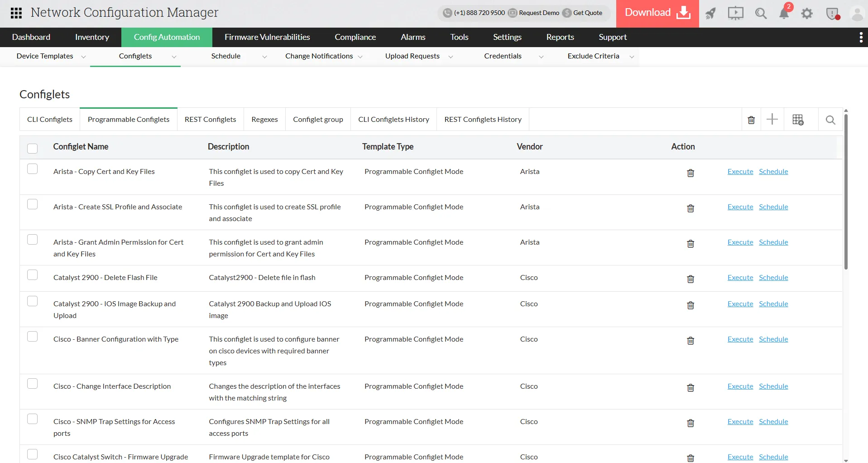Open the column customization grid icon
This screenshot has width=868, height=463.
point(799,119)
